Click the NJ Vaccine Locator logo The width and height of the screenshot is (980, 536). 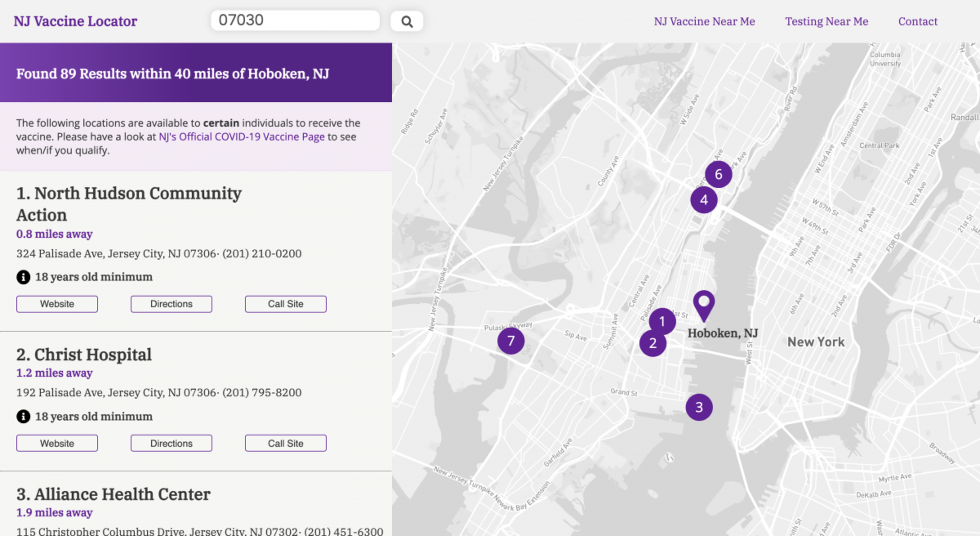(76, 21)
